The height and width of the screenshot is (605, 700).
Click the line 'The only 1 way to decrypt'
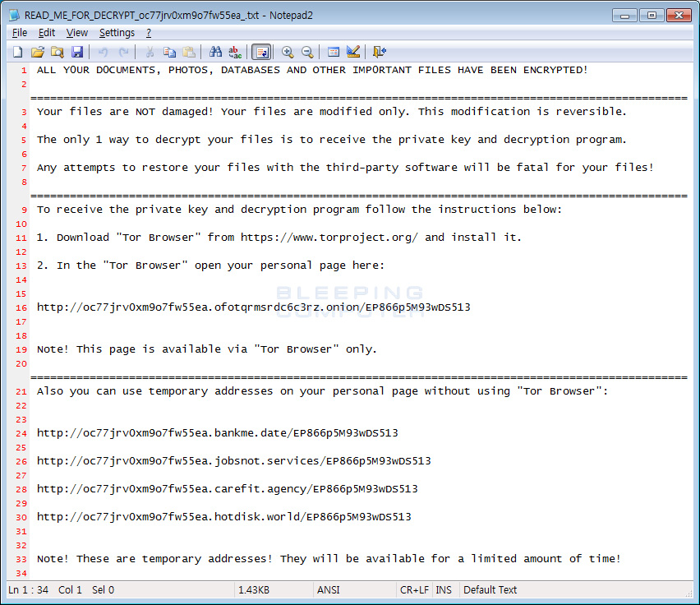click(332, 140)
